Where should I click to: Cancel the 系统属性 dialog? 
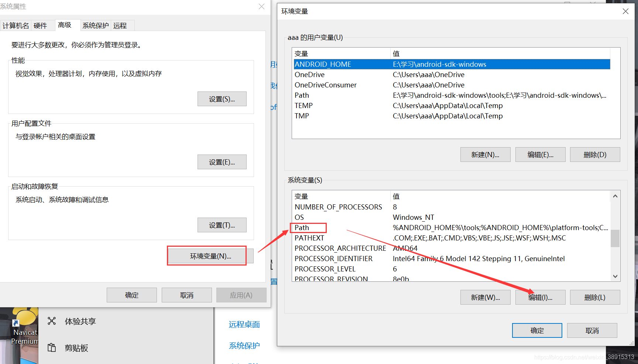187,295
